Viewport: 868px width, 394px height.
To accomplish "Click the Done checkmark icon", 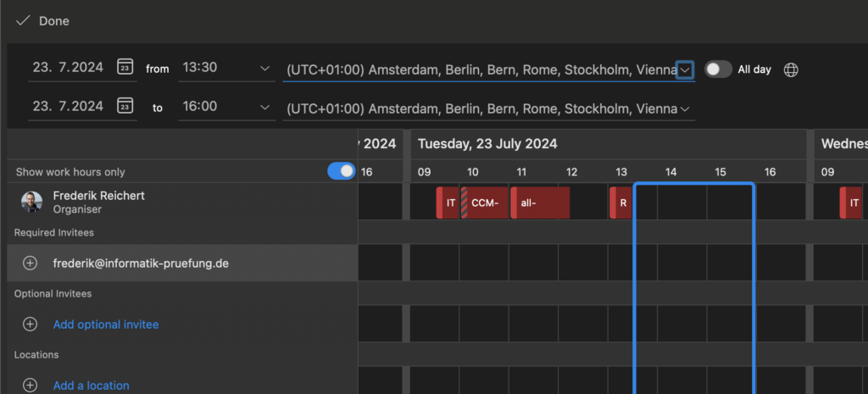I will click(23, 20).
